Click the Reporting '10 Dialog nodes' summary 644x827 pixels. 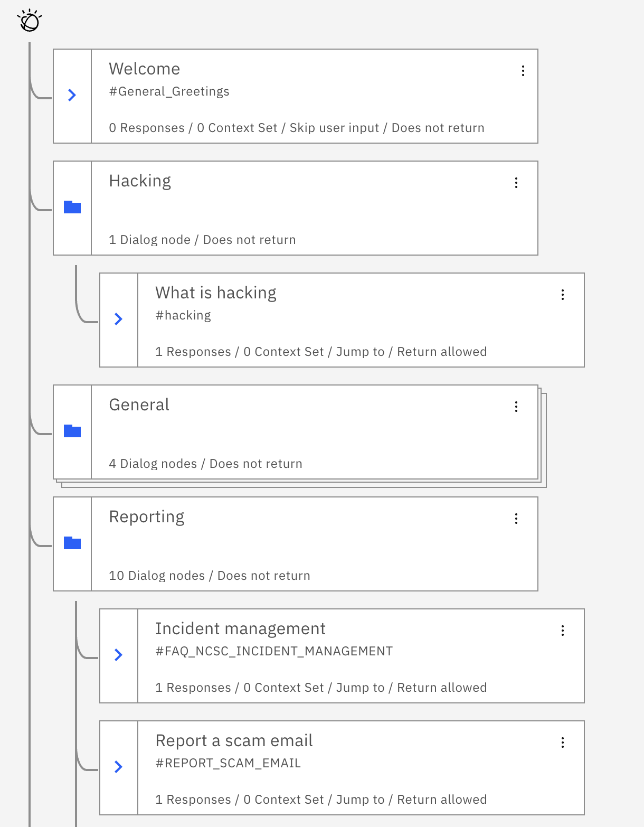(x=157, y=576)
